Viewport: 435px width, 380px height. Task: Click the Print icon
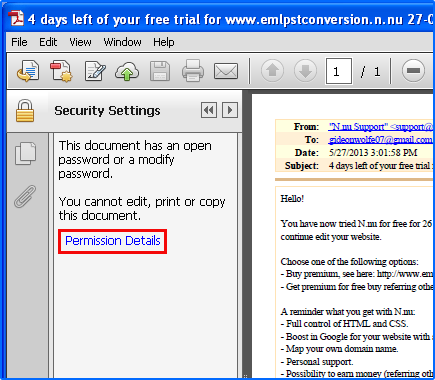[x=193, y=71]
